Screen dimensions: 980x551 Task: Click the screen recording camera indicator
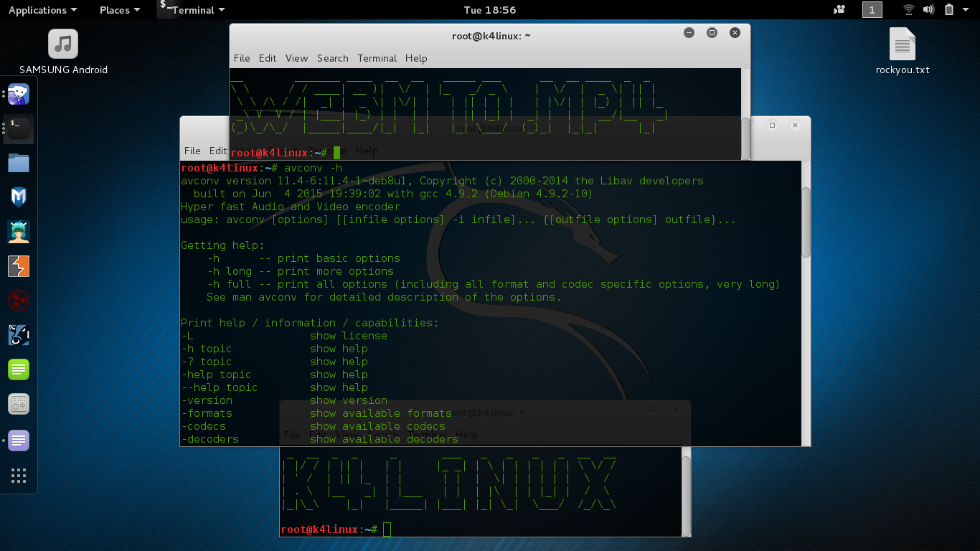[x=839, y=10]
